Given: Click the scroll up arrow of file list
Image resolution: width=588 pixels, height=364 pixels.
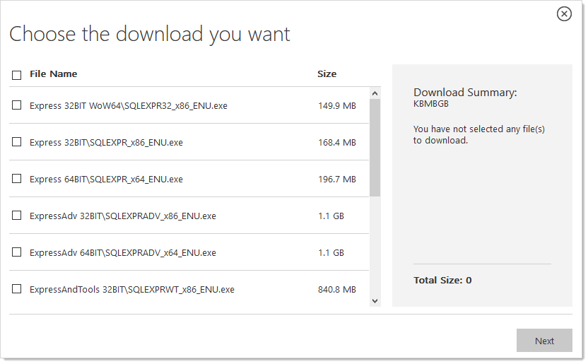Looking at the screenshot, I should click(375, 93).
